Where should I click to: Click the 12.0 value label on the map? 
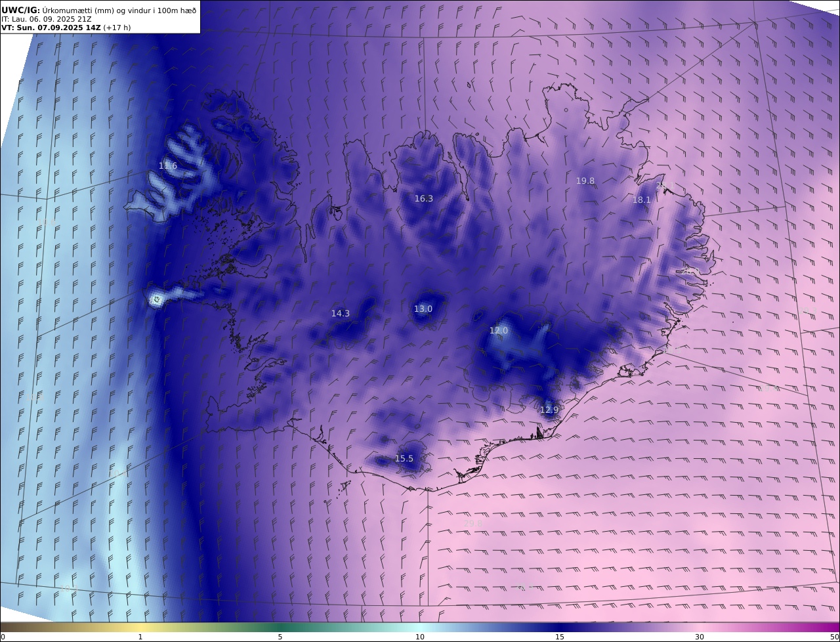point(499,331)
